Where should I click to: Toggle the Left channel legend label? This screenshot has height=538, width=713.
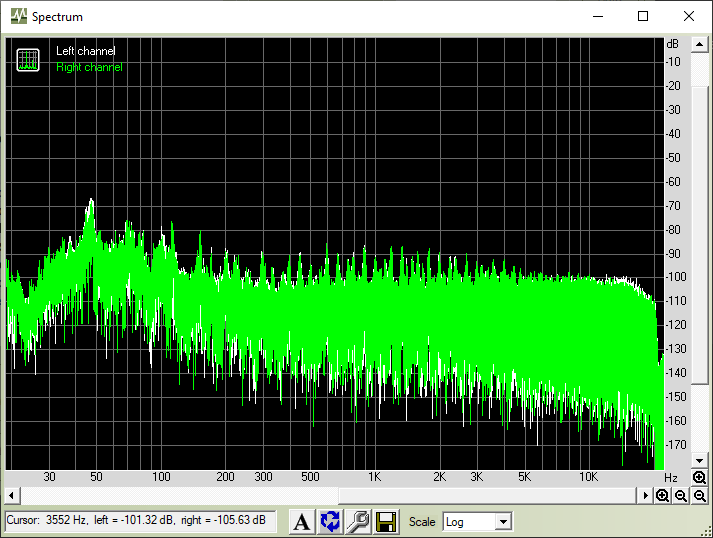click(x=85, y=51)
